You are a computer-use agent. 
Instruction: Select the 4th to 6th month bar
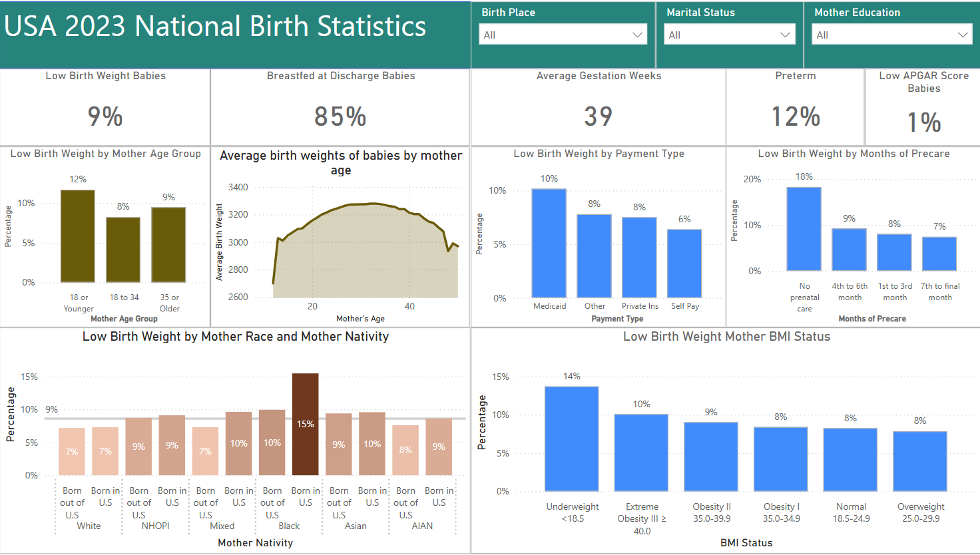click(850, 250)
